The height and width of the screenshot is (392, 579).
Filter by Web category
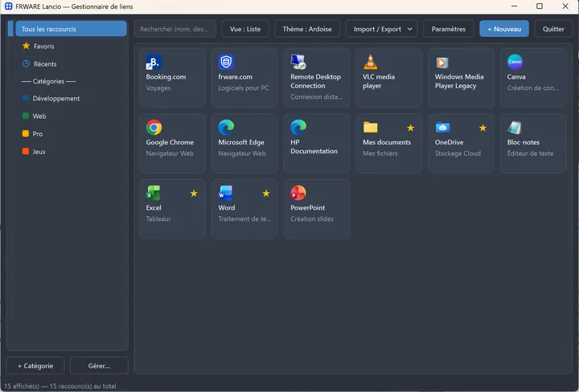[x=39, y=116]
